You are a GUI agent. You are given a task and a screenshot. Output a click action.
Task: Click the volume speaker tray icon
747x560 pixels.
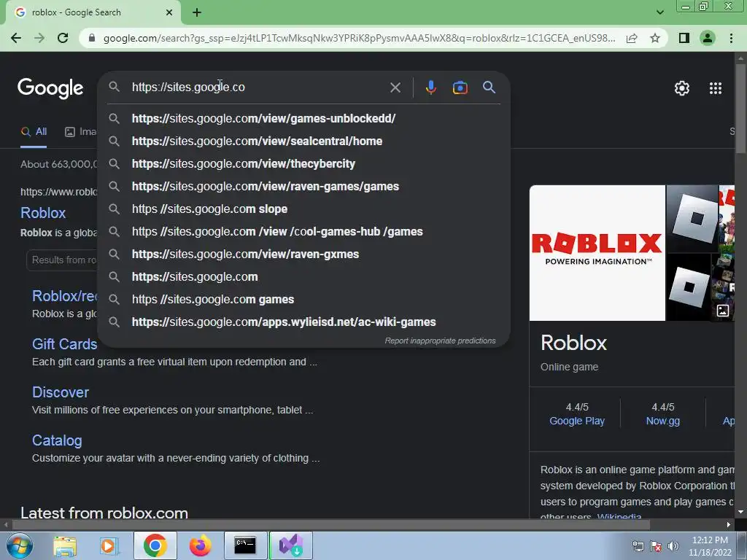pos(673,546)
